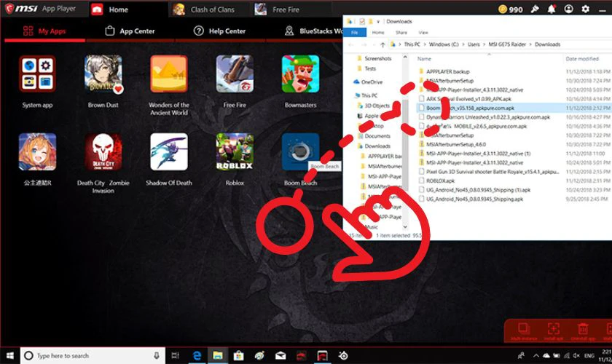Open the System app folder
Image resolution: width=612 pixels, height=364 pixels.
(37, 74)
